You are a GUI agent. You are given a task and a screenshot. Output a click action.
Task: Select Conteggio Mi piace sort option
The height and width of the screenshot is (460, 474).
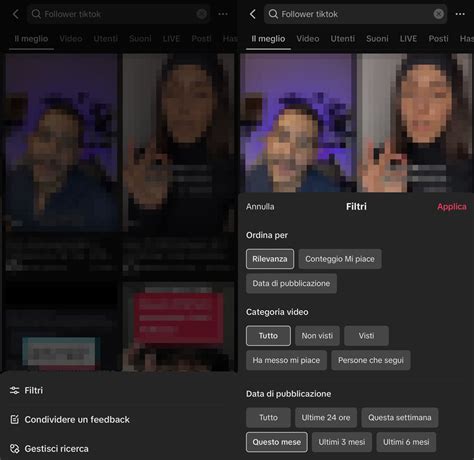(340, 259)
